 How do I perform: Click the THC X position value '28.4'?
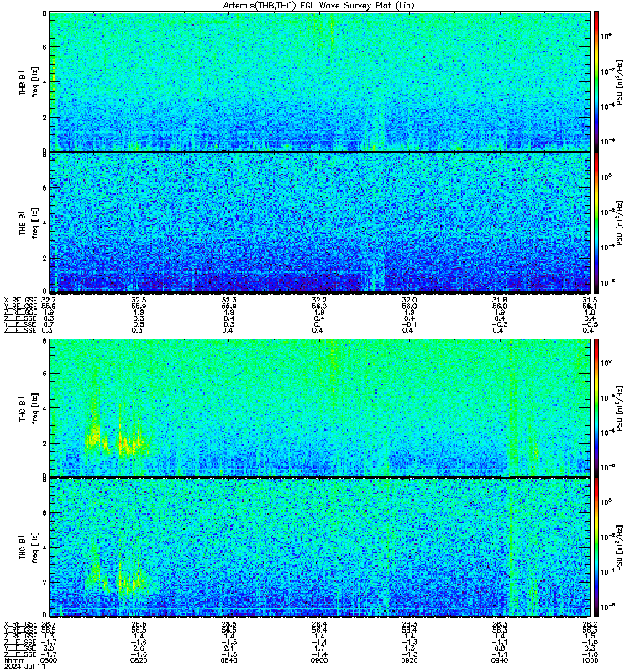pyautogui.click(x=319, y=624)
